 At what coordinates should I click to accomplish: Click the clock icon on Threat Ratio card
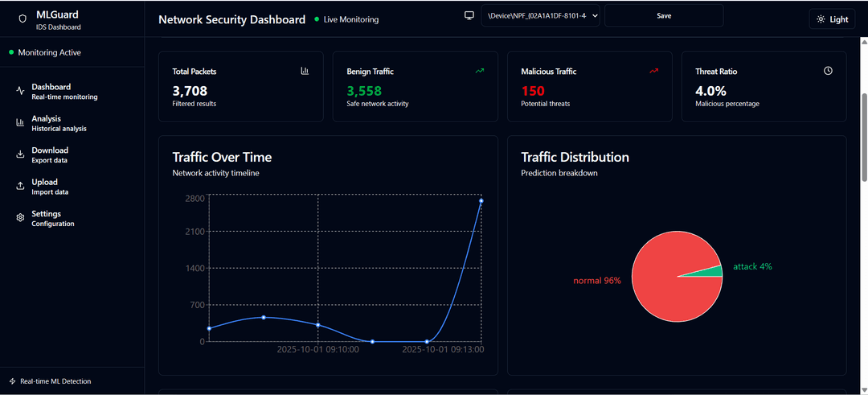[828, 71]
